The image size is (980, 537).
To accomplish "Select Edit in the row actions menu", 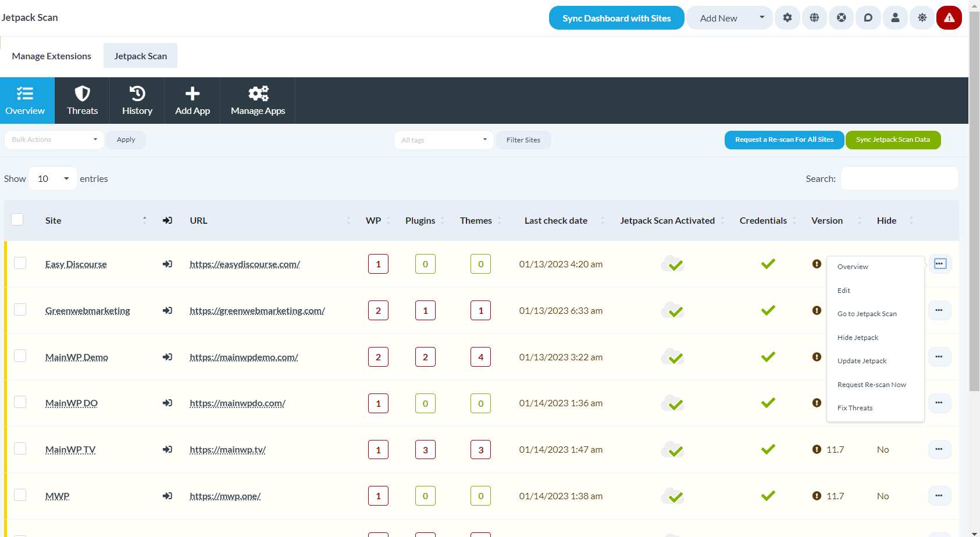I will click(875, 291).
